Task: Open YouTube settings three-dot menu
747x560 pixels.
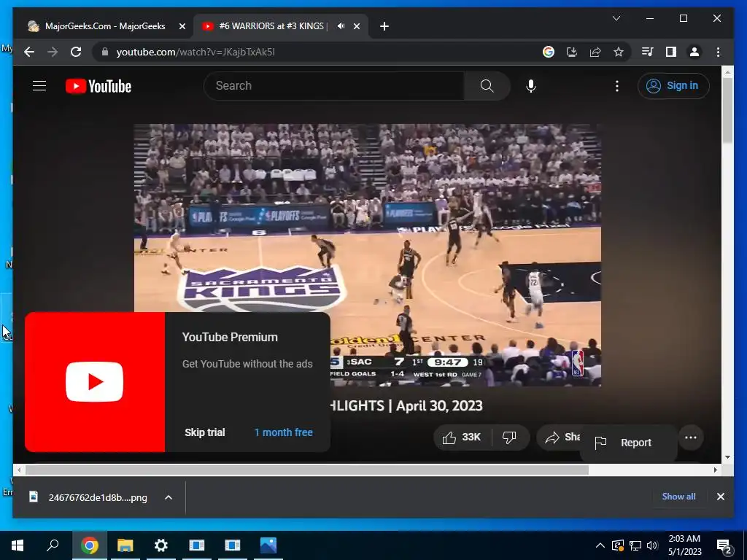Action: [617, 86]
